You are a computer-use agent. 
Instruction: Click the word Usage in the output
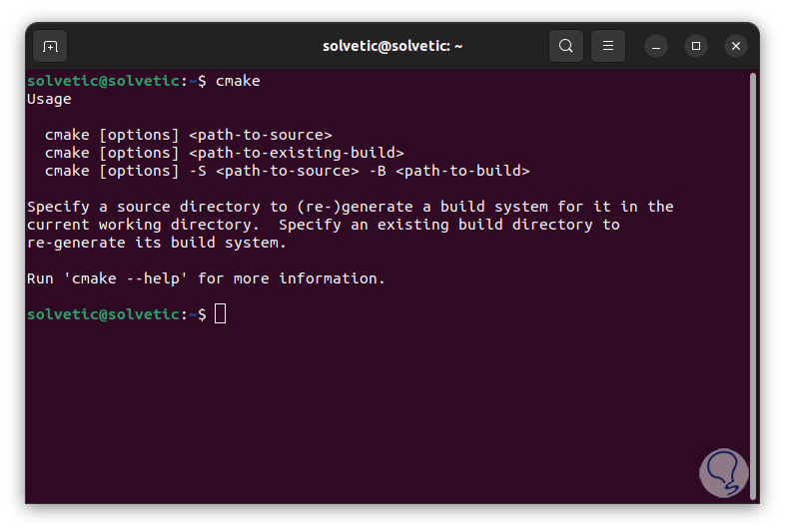tap(49, 99)
